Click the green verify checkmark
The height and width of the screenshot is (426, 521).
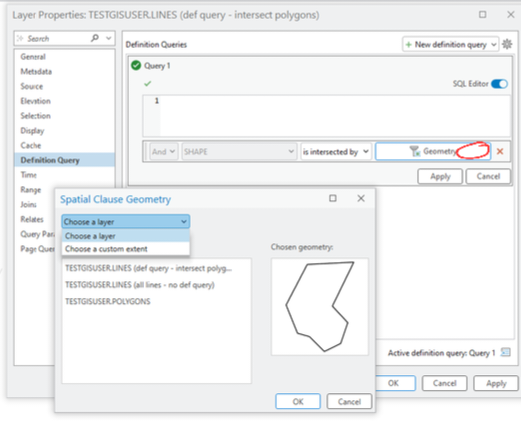148,83
